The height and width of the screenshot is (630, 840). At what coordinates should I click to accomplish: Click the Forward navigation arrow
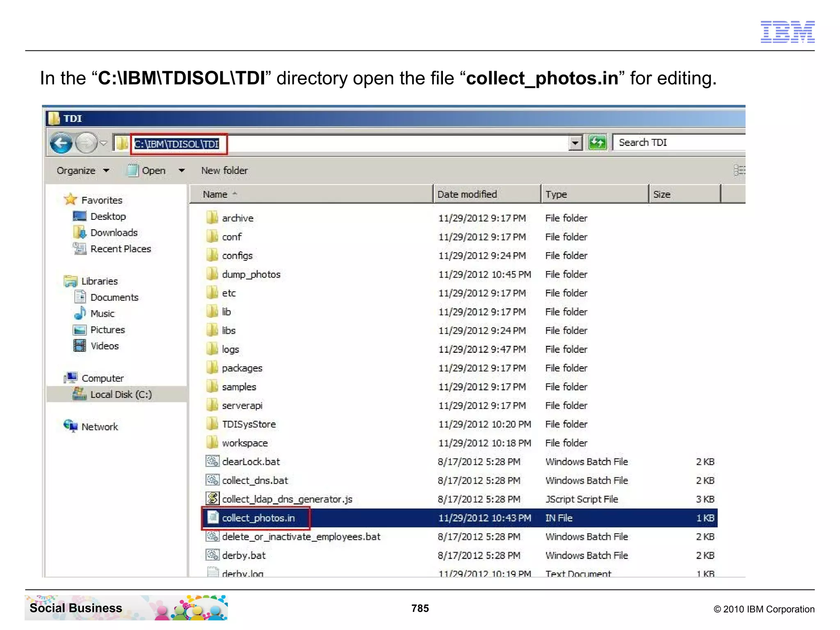[x=86, y=143]
